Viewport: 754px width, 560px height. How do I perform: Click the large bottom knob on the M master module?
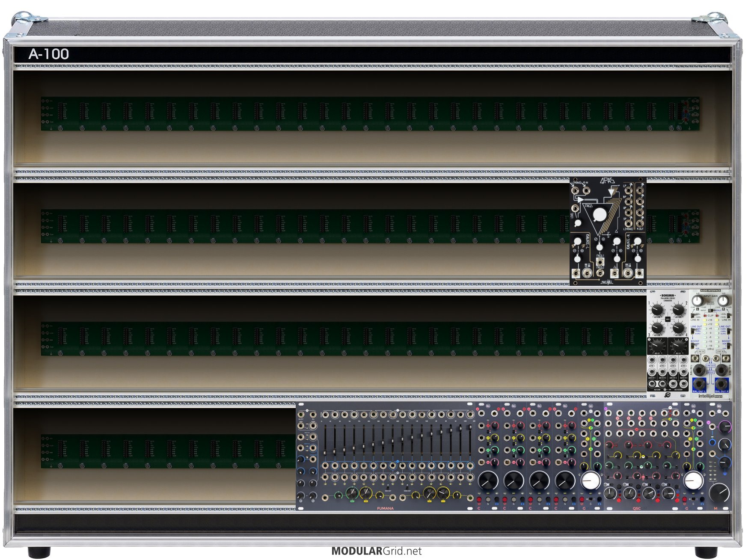tap(719, 492)
